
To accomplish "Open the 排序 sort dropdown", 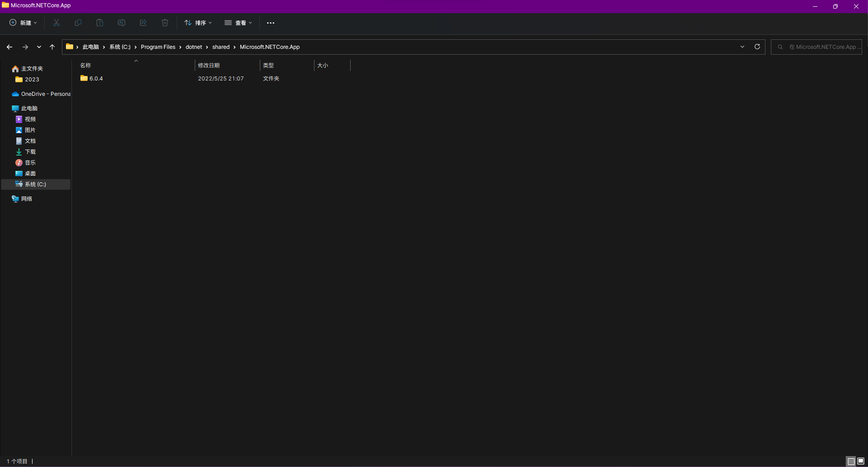I will 197,23.
